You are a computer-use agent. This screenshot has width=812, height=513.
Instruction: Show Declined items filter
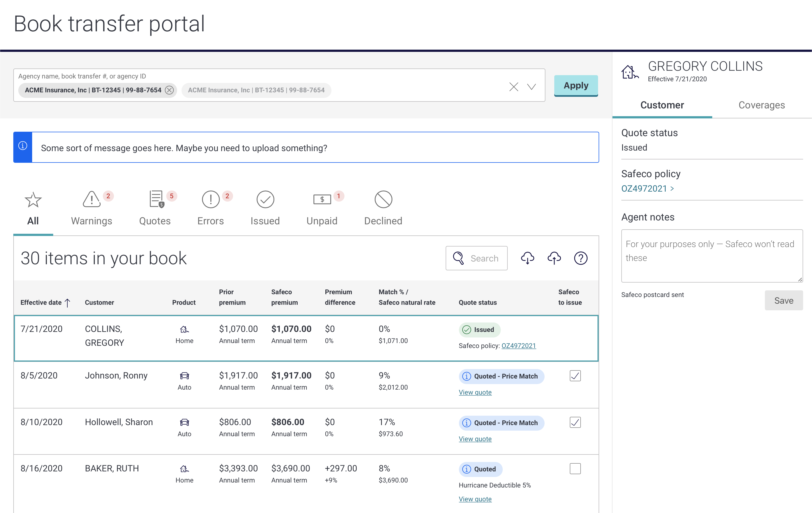(x=383, y=199)
